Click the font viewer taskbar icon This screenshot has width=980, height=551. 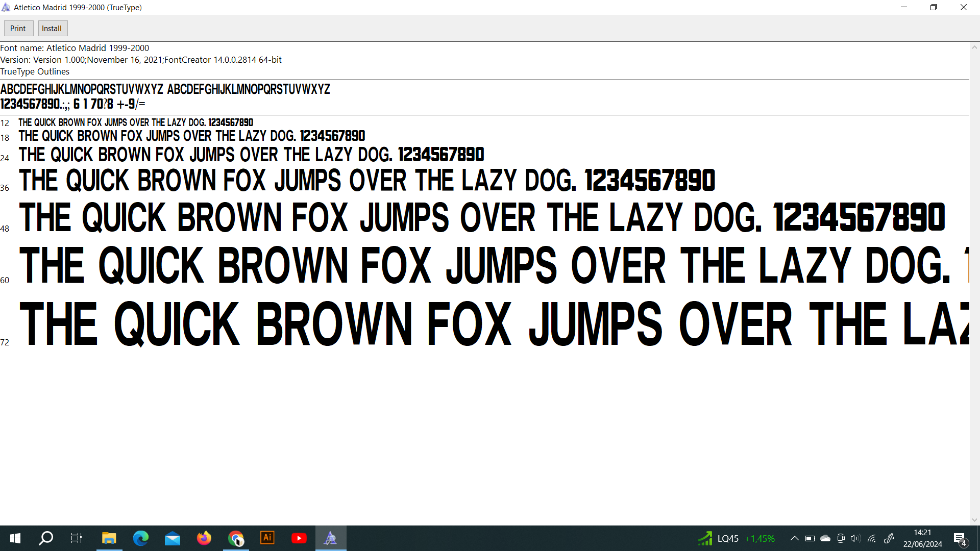click(x=331, y=538)
